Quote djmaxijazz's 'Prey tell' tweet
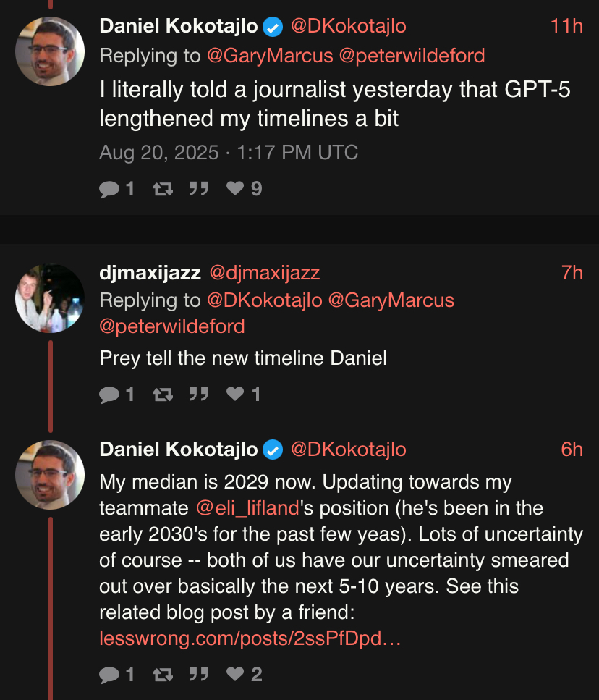Image resolution: width=599 pixels, height=700 pixels. (197, 394)
